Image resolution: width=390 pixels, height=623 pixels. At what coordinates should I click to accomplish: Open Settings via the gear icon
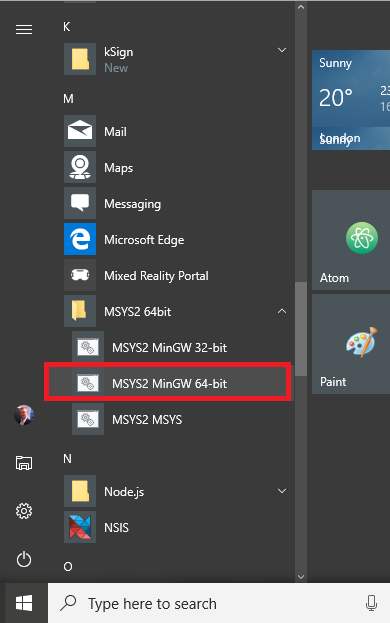click(x=24, y=511)
